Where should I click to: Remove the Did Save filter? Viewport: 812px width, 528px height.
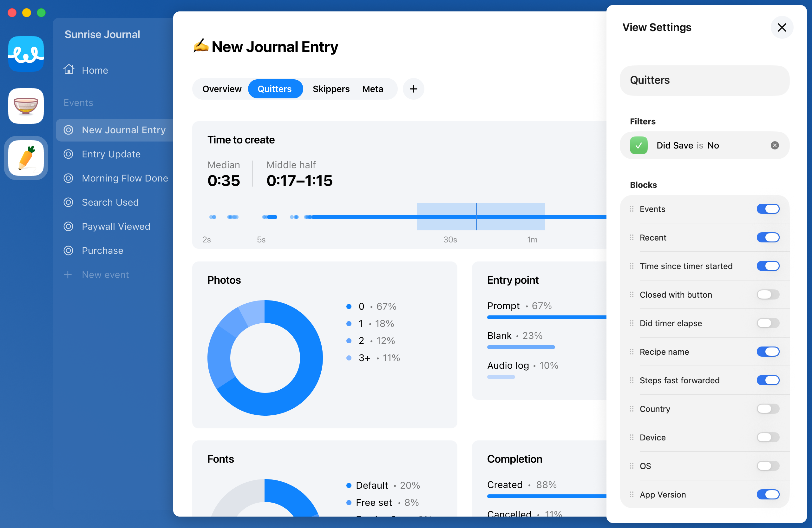pos(775,145)
